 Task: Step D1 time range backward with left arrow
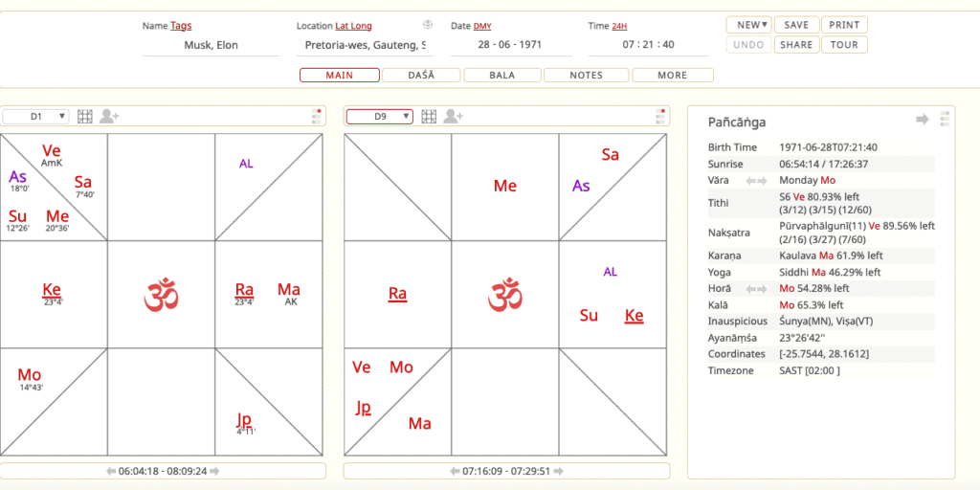pyautogui.click(x=110, y=471)
